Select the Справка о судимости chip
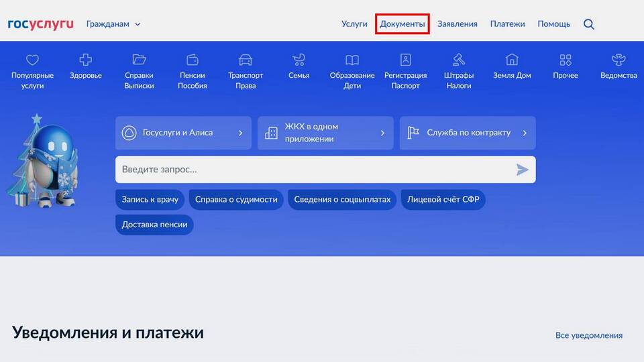 point(236,200)
